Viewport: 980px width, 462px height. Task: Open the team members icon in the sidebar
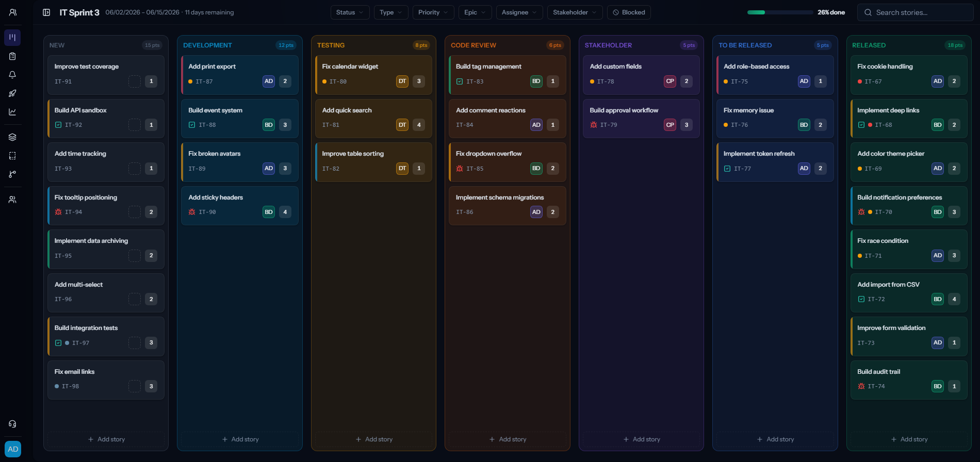(12, 200)
